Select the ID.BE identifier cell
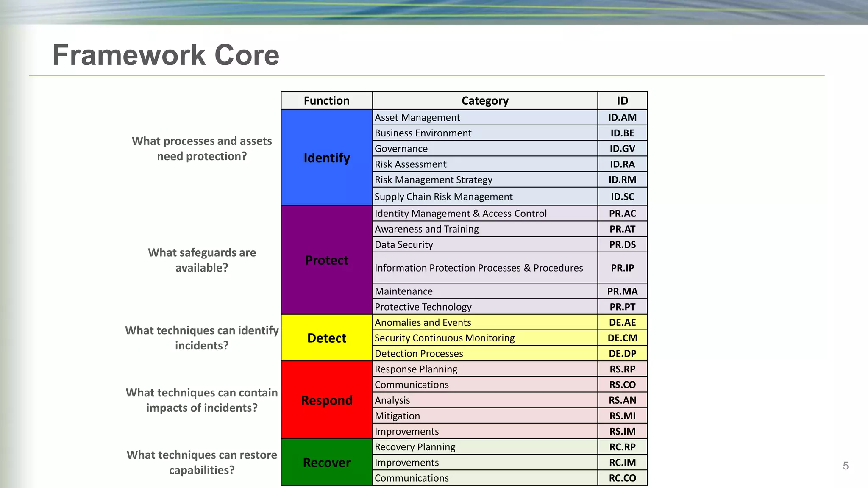Image resolution: width=868 pixels, height=488 pixels. pyautogui.click(x=623, y=133)
